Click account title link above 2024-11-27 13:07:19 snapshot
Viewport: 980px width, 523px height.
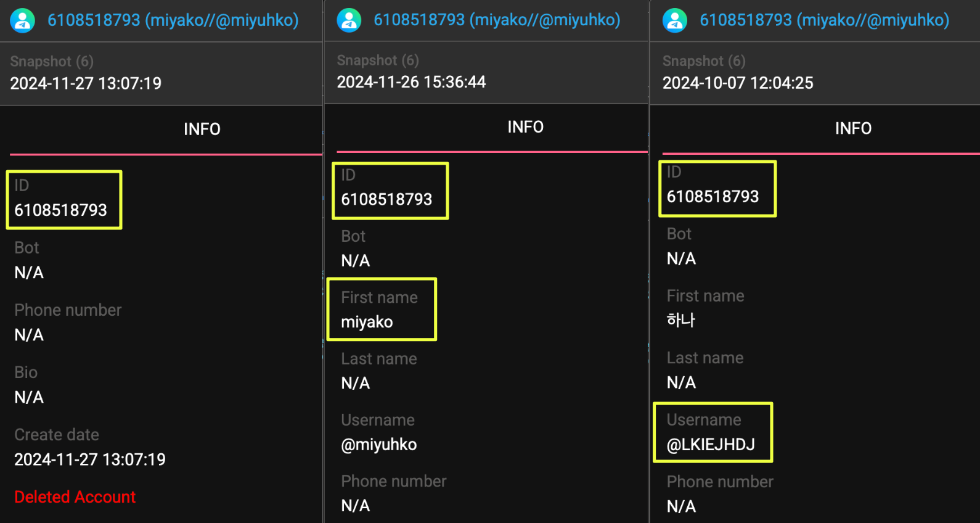coord(173,20)
